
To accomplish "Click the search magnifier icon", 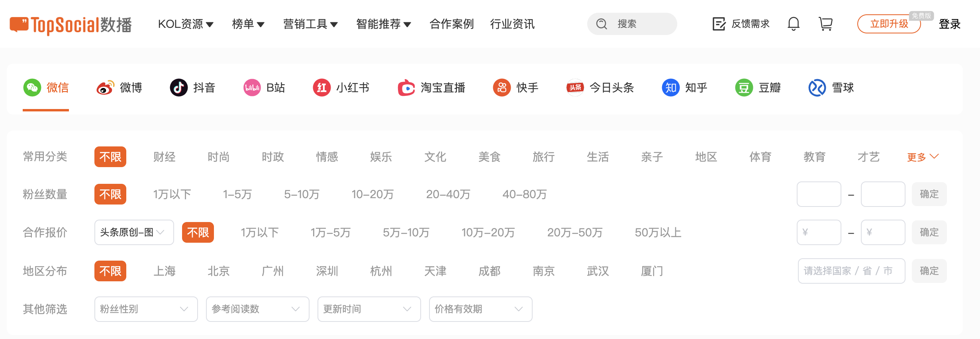I will click(x=602, y=24).
